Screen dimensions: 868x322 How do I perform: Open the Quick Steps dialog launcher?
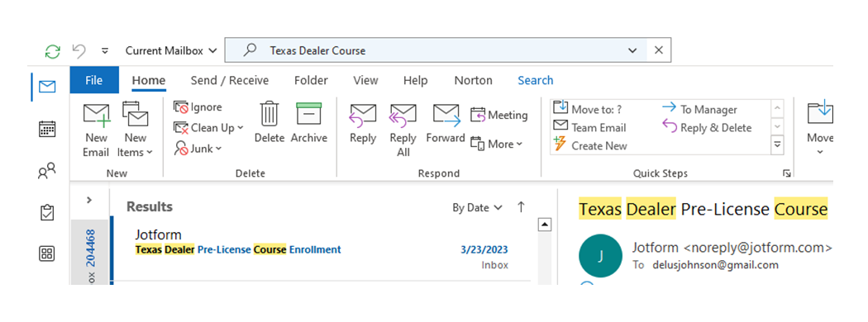pos(787,173)
